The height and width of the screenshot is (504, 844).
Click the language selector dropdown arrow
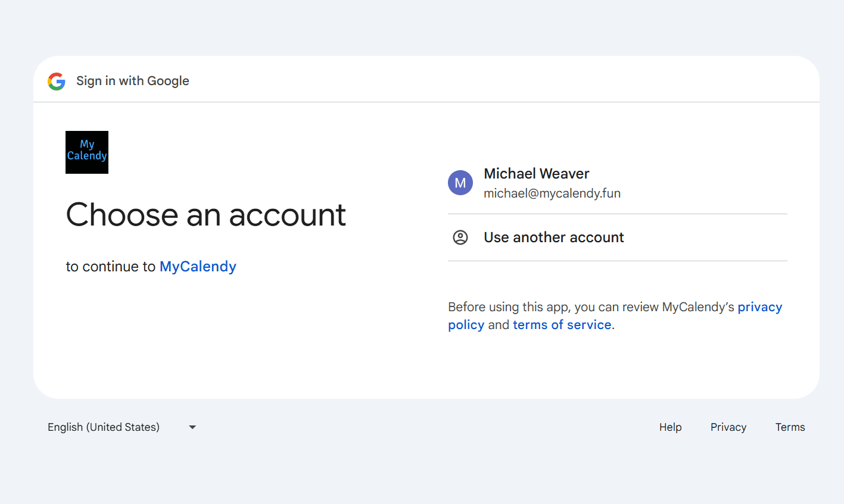[x=192, y=427]
